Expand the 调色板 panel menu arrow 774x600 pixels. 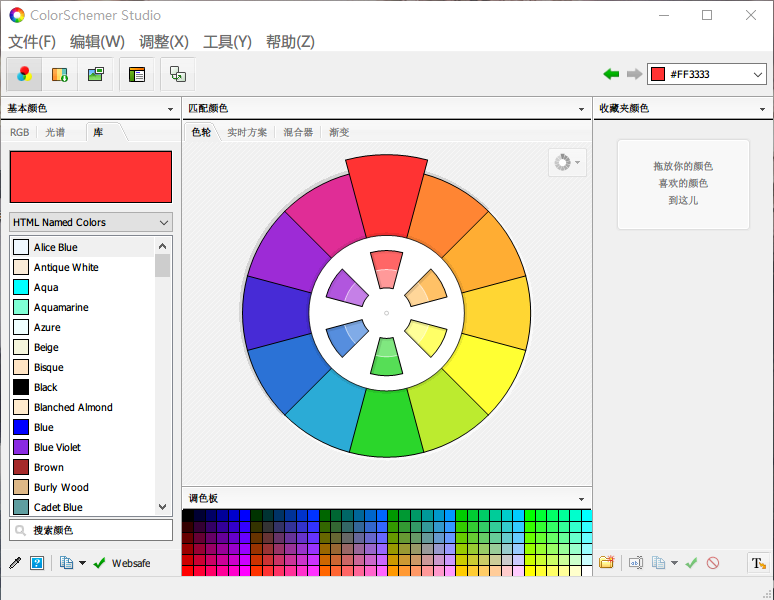pyautogui.click(x=581, y=499)
